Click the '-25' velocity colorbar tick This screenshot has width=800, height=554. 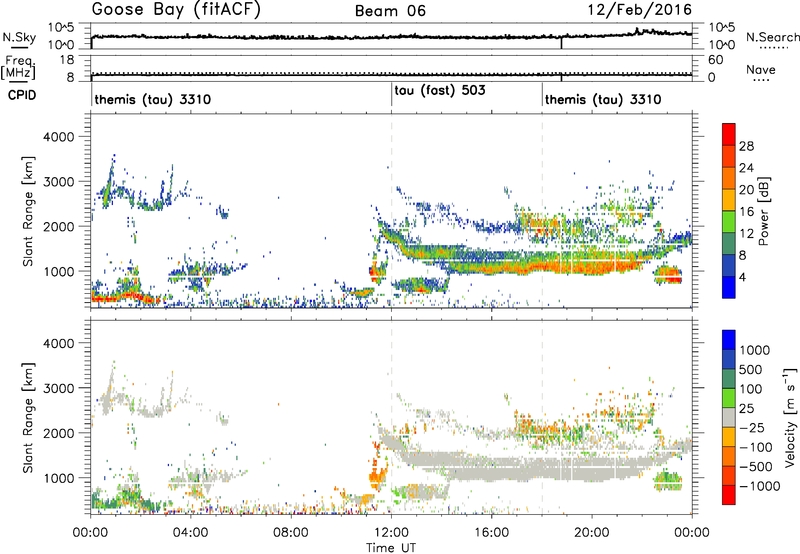(752, 427)
